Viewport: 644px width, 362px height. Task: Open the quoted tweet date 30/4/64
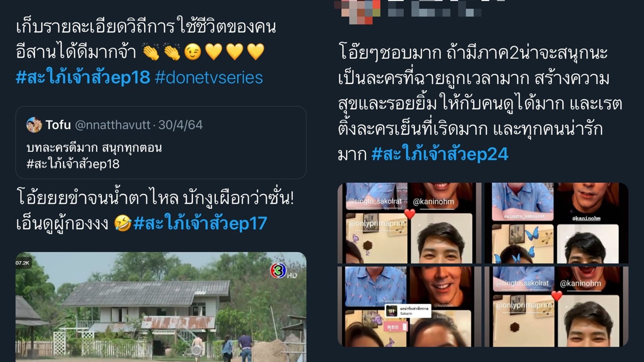[x=181, y=125]
